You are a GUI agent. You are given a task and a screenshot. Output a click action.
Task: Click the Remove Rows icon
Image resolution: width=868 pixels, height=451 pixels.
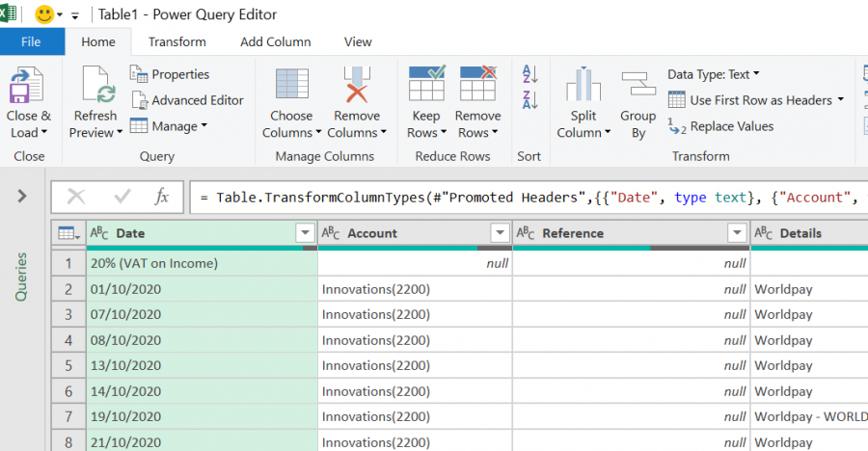477,84
